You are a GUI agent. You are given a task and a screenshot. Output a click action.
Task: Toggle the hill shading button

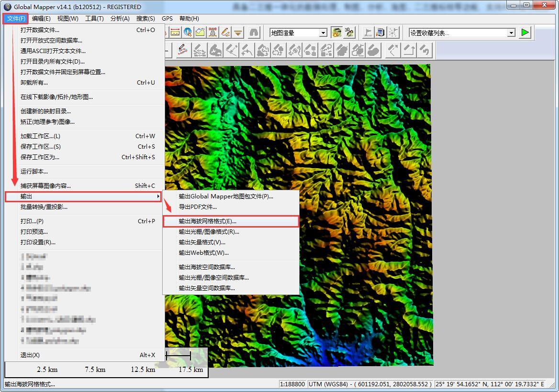[x=337, y=33]
